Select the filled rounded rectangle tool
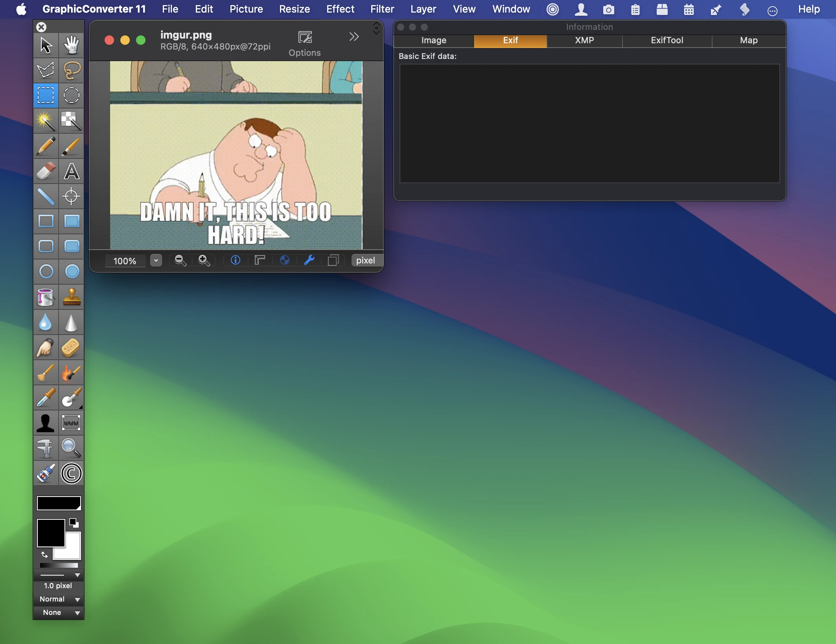The width and height of the screenshot is (836, 644). click(x=72, y=247)
